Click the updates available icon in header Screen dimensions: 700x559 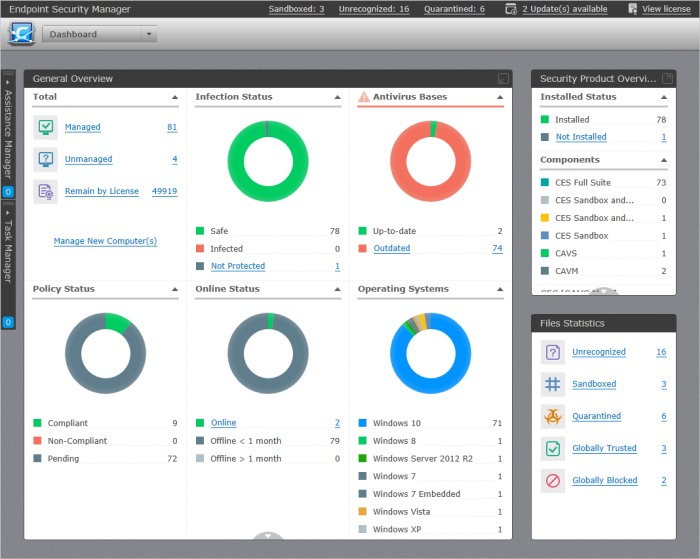(511, 9)
